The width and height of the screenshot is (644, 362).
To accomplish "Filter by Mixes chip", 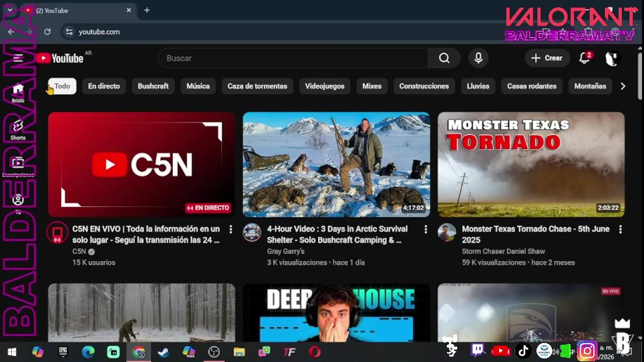I will (x=372, y=86).
